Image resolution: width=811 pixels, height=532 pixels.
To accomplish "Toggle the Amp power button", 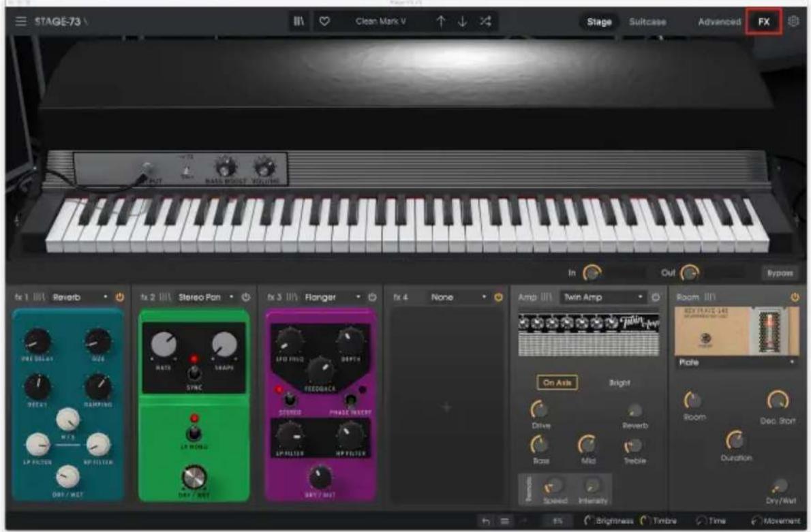I will coord(656,297).
